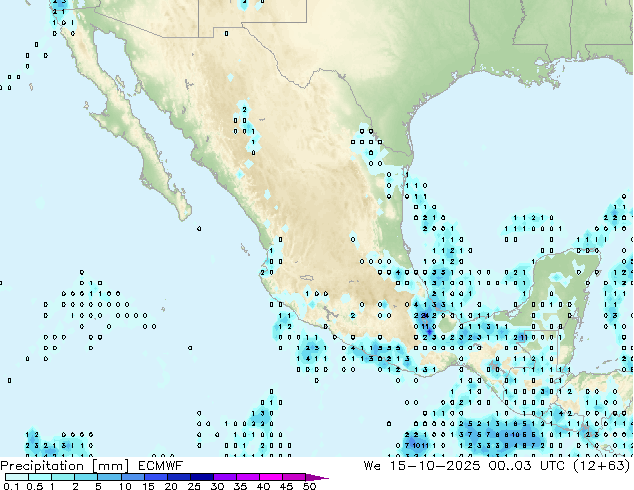Click the 1–2 mm legend color swatch
Viewport: 634px width, 490px height.
click(x=63, y=477)
